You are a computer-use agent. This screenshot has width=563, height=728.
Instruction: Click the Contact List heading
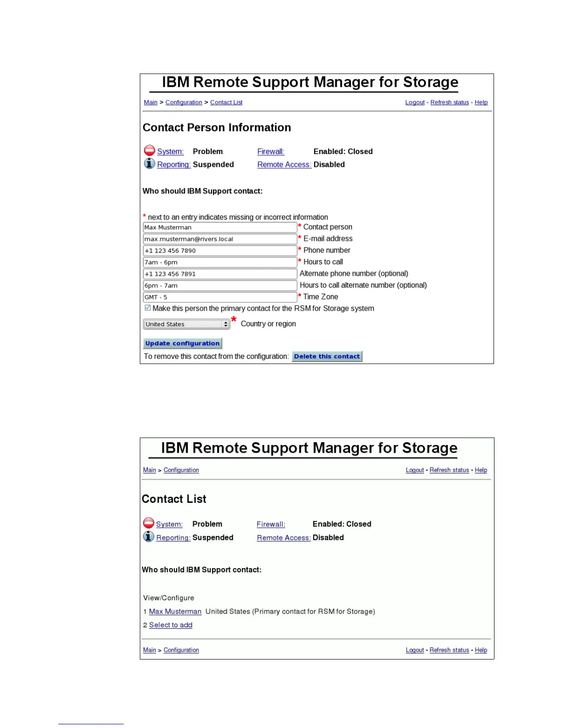pyautogui.click(x=174, y=499)
